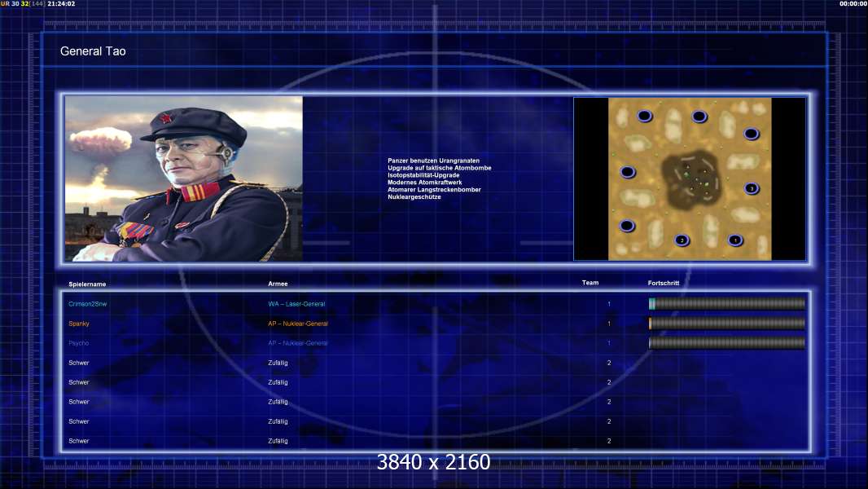Click the 'Isotopstabilität-Upgrade' line
Image resolution: width=868 pixels, height=489 pixels.
(x=423, y=175)
